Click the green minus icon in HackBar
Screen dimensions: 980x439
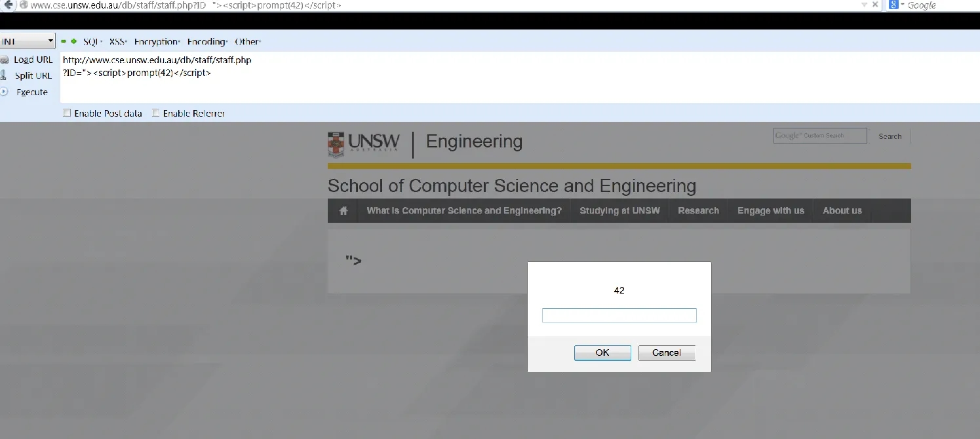(64, 41)
